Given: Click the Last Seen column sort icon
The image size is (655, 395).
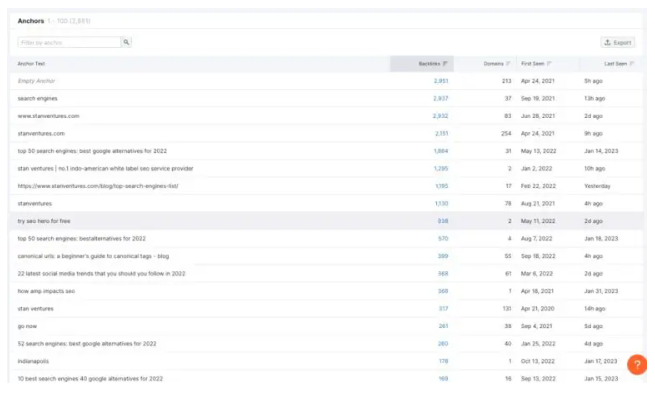Looking at the screenshot, I should coord(632,64).
